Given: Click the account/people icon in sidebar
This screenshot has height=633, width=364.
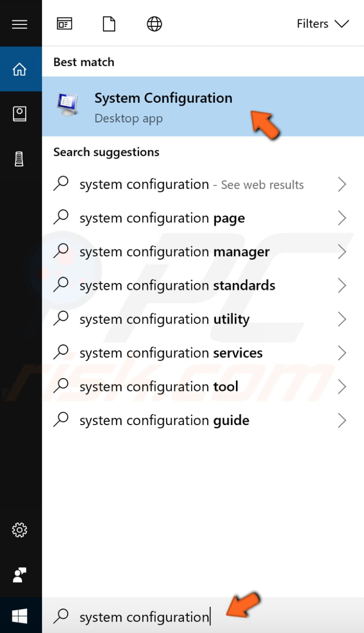Looking at the screenshot, I should pos(20,575).
